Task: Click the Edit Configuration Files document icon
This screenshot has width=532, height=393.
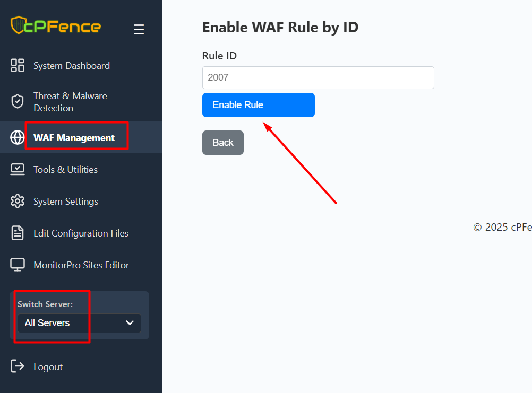Action: (x=18, y=233)
